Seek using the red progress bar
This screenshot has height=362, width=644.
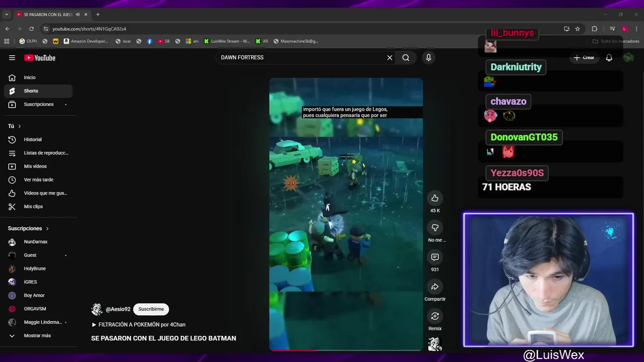click(346, 350)
